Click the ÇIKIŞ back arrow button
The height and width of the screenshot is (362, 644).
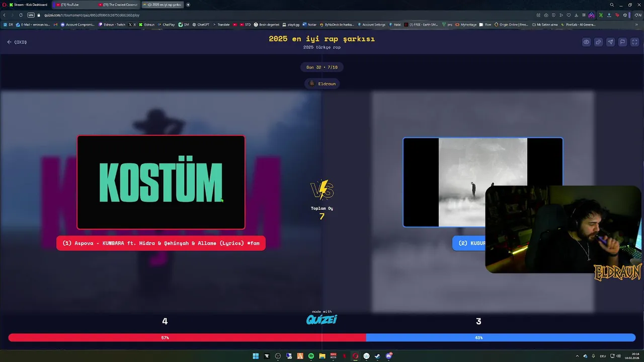coord(17,42)
